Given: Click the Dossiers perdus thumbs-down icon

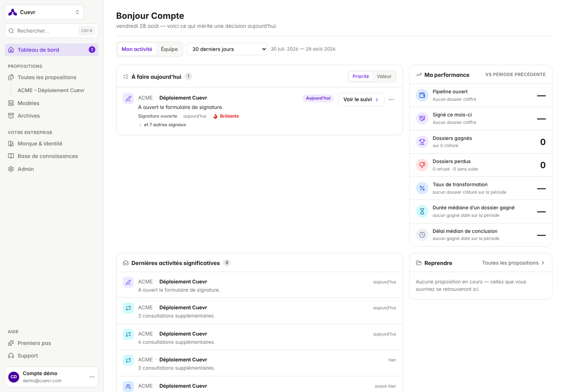Looking at the screenshot, I should coord(422,165).
